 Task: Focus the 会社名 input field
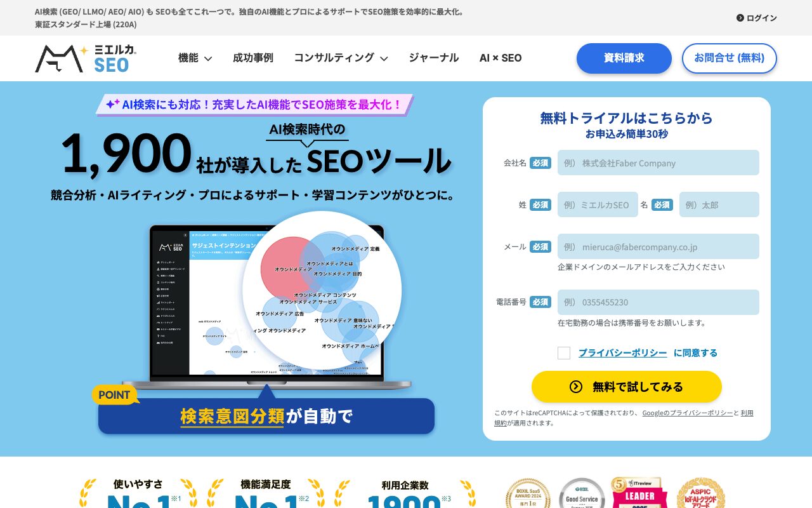[x=658, y=163]
